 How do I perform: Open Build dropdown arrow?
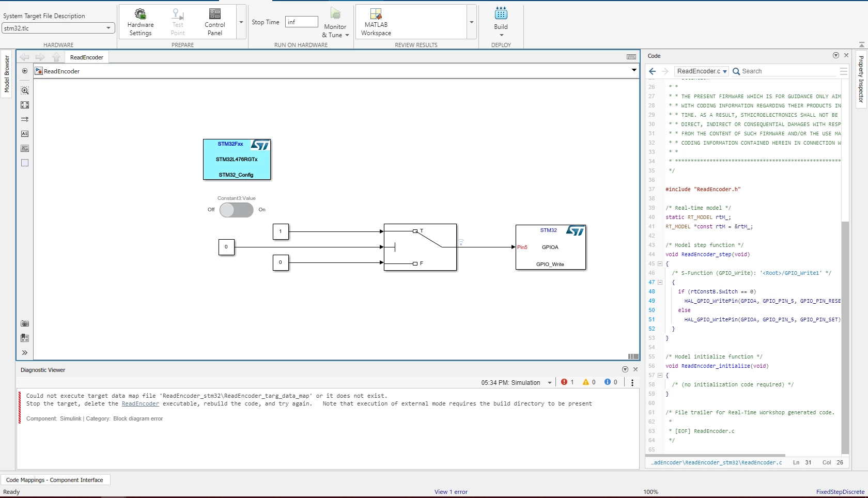[501, 35]
